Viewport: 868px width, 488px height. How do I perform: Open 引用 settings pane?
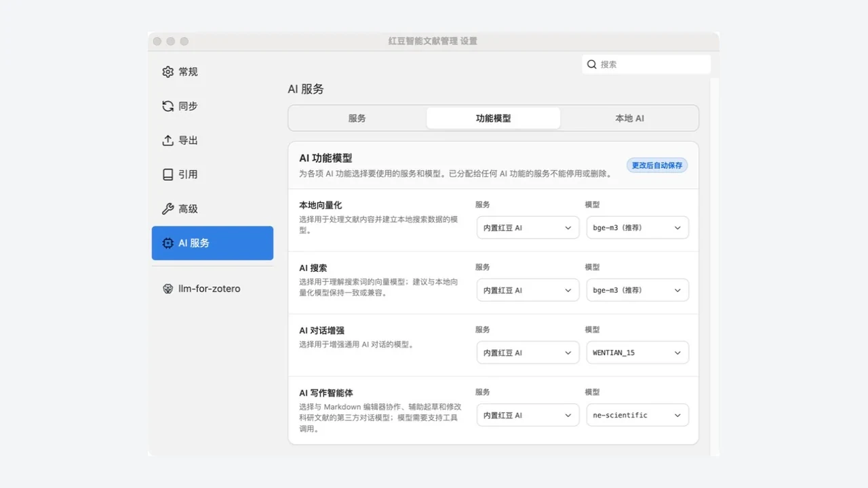point(212,174)
